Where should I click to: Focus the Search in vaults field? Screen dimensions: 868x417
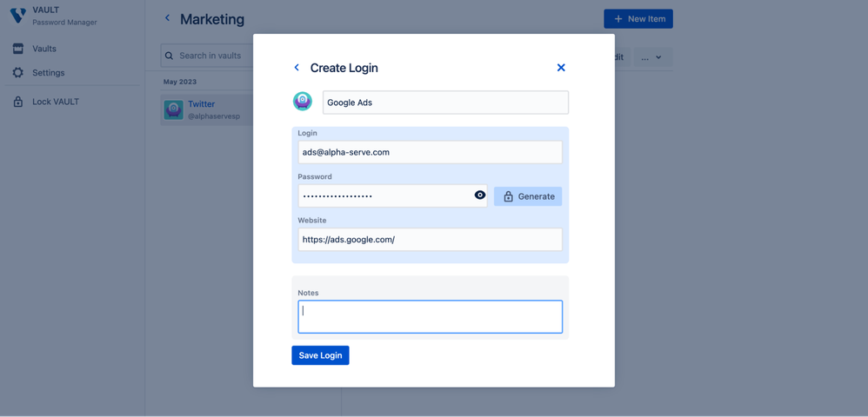[x=207, y=56]
